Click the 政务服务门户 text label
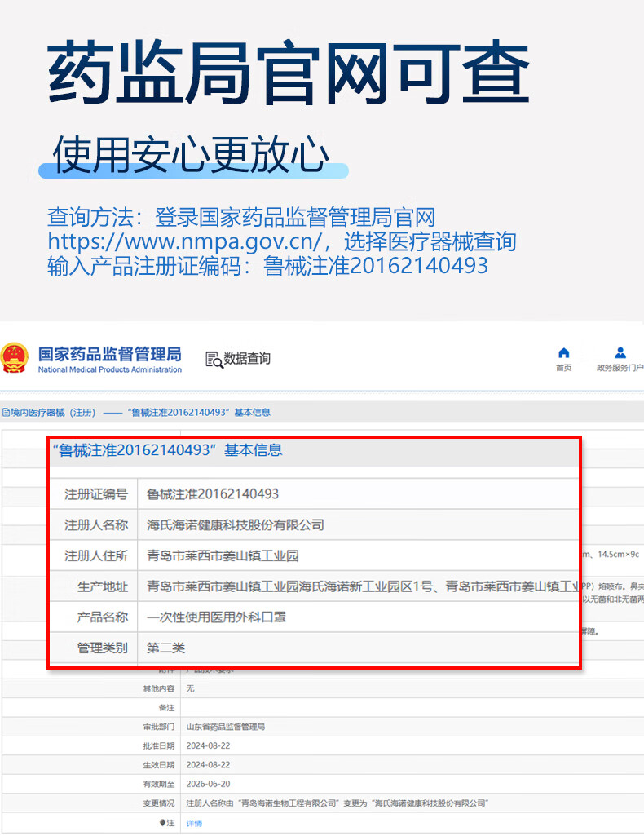 coord(620,368)
